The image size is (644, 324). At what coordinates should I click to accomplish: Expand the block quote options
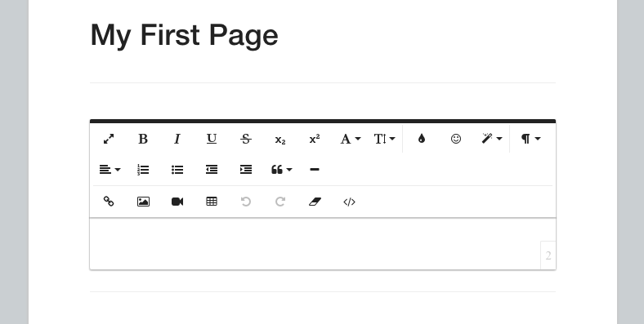(281, 170)
